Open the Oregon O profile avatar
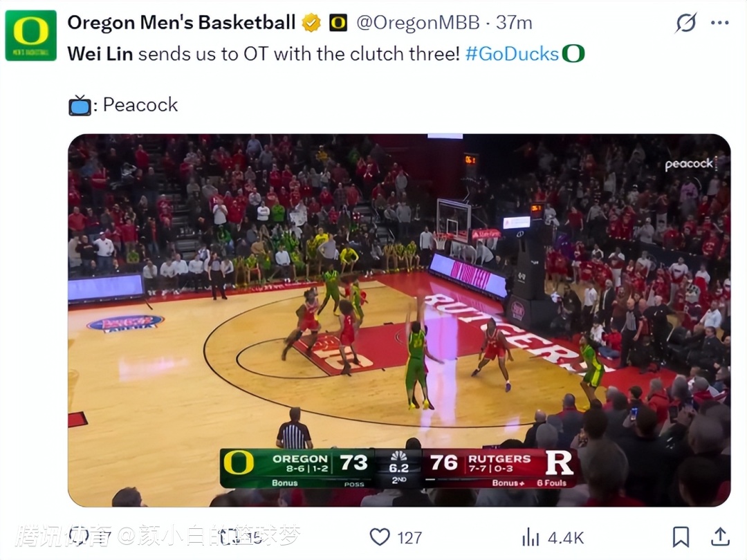The height and width of the screenshot is (560, 747). point(31,35)
